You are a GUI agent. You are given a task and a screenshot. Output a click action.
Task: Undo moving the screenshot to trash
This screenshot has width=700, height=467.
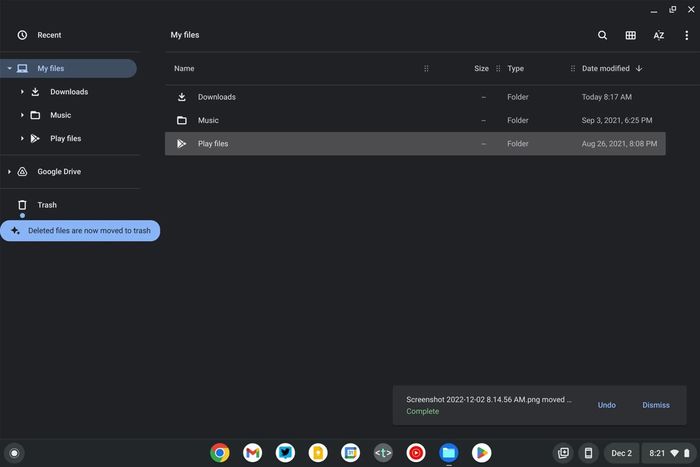606,405
